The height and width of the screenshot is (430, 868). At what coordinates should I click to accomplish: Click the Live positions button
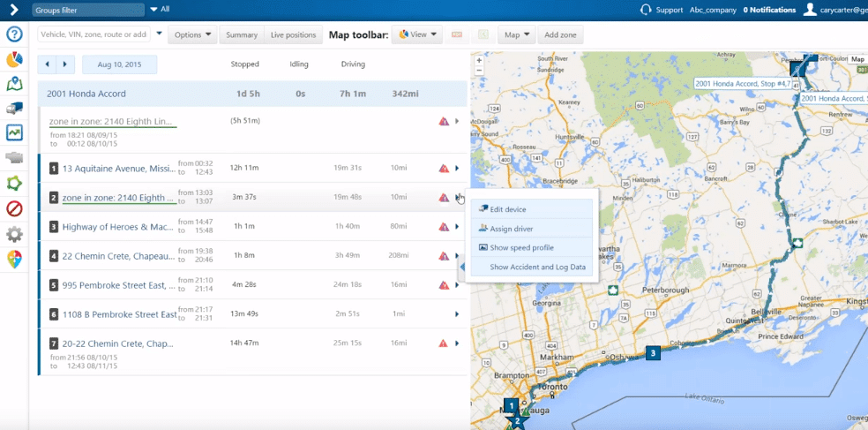tap(294, 34)
